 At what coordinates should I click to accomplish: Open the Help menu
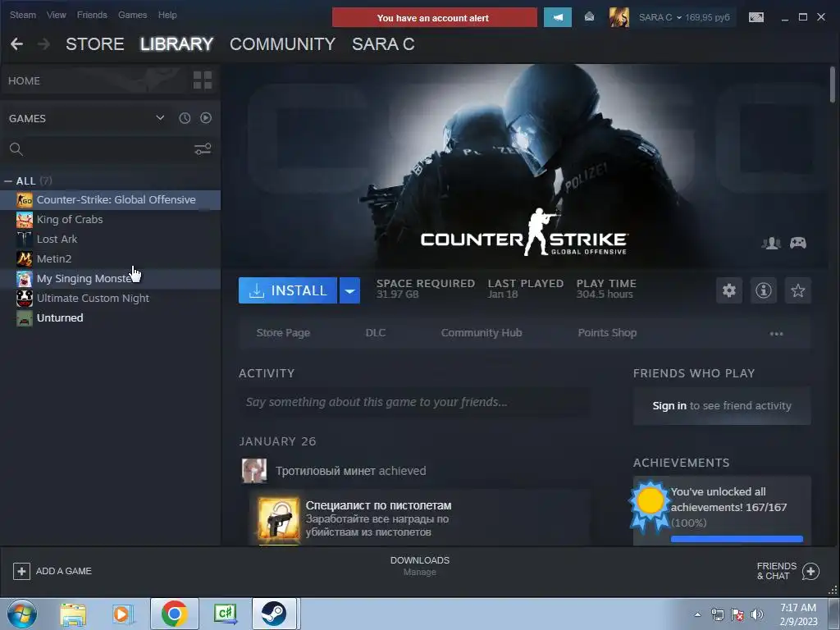tap(167, 15)
